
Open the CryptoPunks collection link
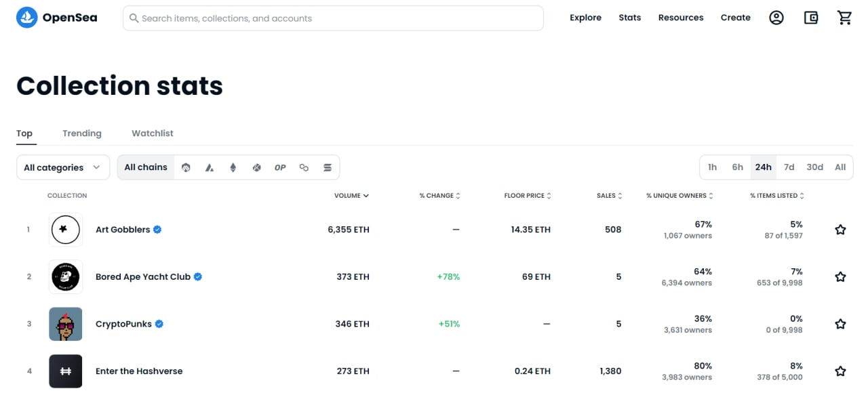(124, 324)
